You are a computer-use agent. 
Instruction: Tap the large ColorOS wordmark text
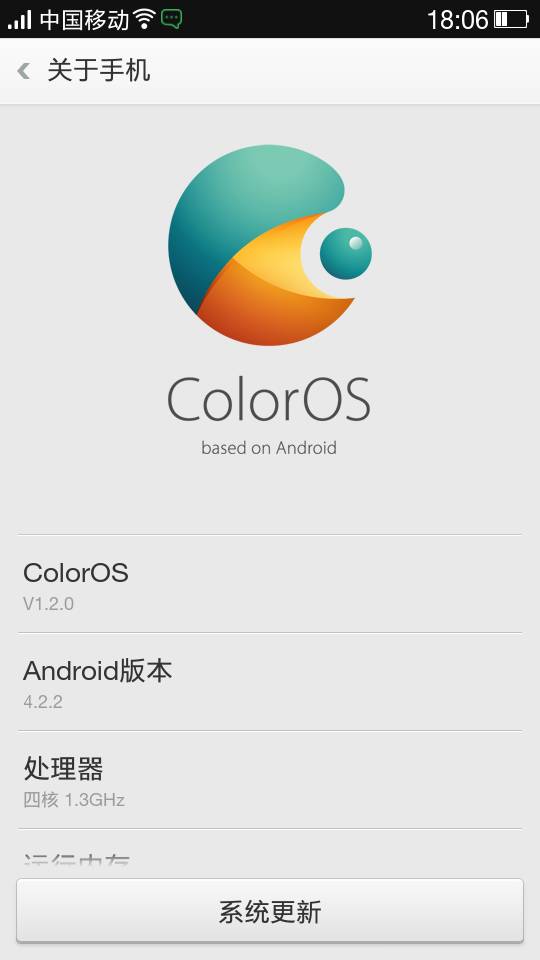pyautogui.click(x=269, y=399)
